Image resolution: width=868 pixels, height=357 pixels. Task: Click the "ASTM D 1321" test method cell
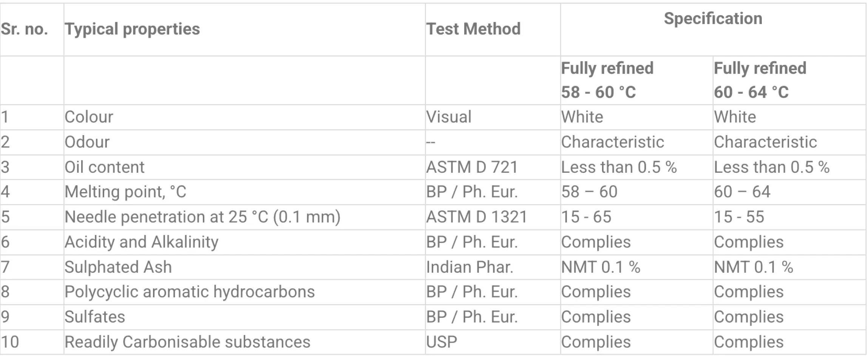(x=477, y=217)
